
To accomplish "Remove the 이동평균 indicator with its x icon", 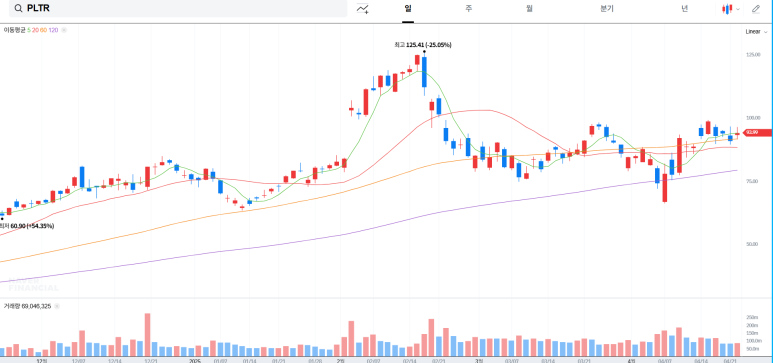I will (x=64, y=30).
